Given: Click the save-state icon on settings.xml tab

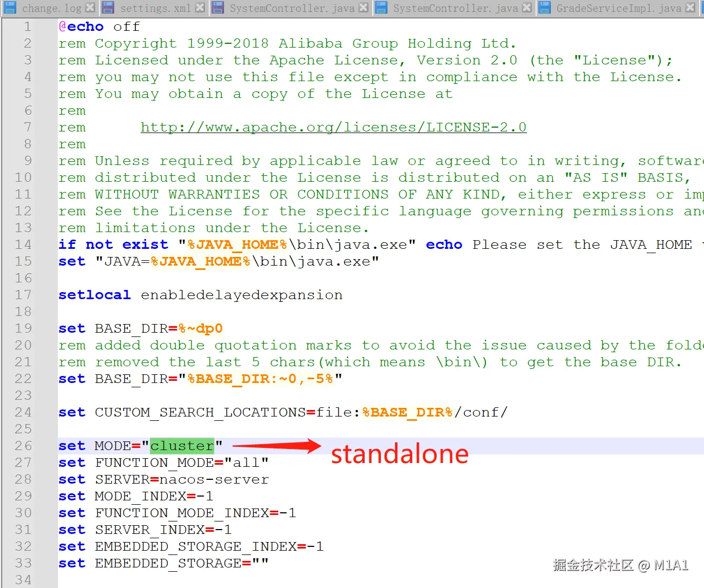Looking at the screenshot, I should (x=108, y=8).
